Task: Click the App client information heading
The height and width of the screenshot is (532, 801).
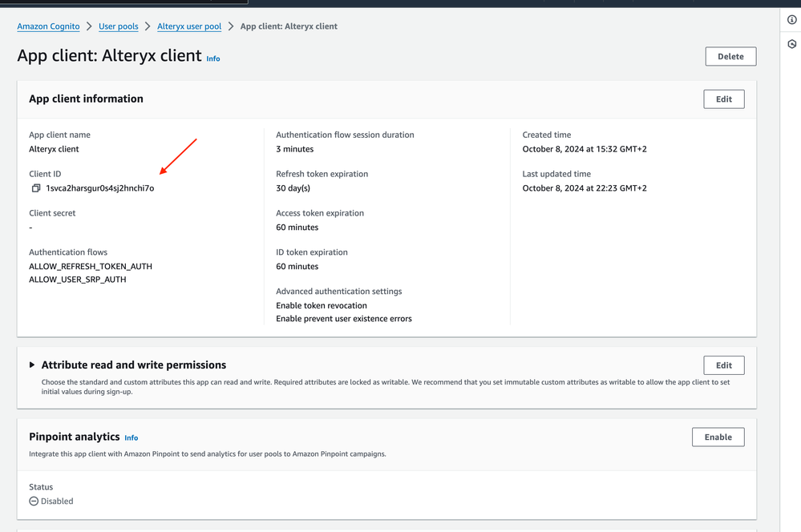Action: click(86, 99)
